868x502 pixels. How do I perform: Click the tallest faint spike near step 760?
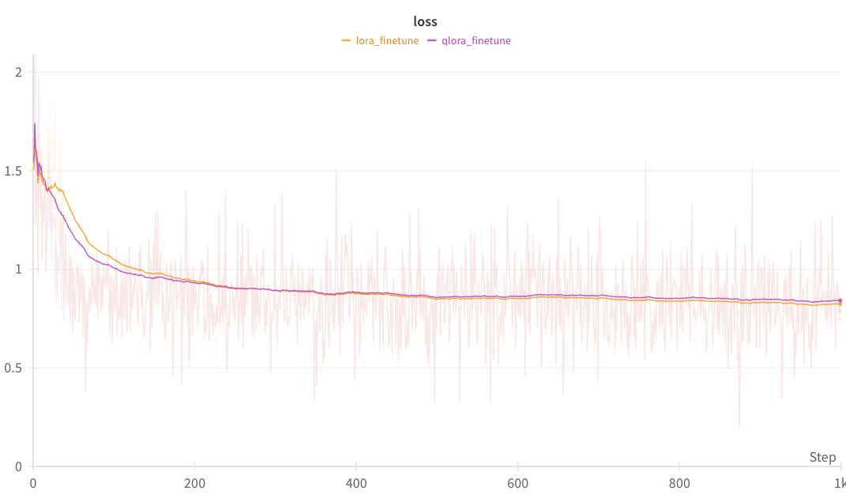pos(645,160)
